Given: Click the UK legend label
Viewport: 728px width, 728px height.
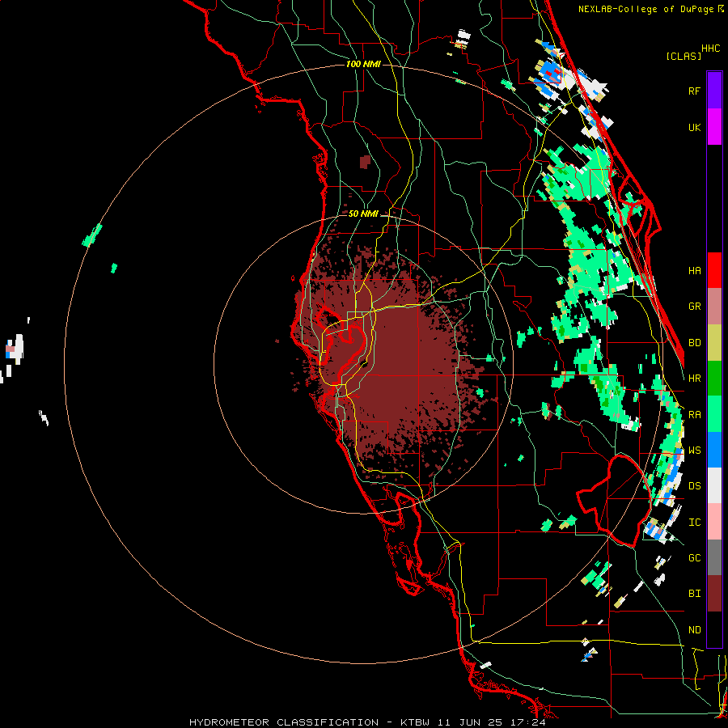Looking at the screenshot, I should (x=694, y=127).
